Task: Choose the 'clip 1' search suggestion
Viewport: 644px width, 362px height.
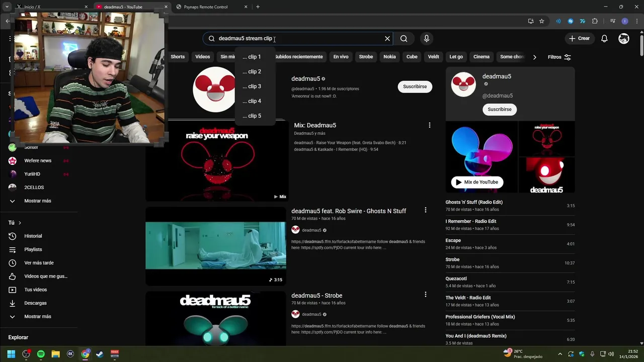Action: tap(255, 57)
